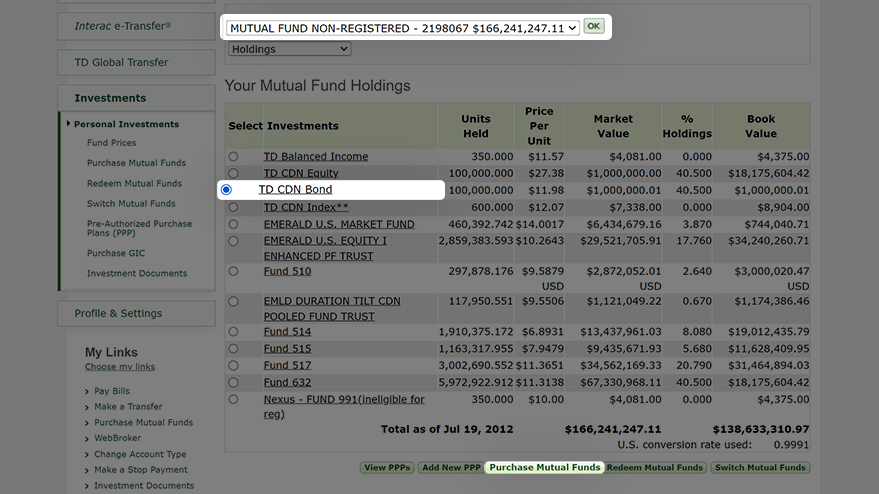
Task: Click the U.S. conversion rate value 0.9991
Action: (791, 445)
